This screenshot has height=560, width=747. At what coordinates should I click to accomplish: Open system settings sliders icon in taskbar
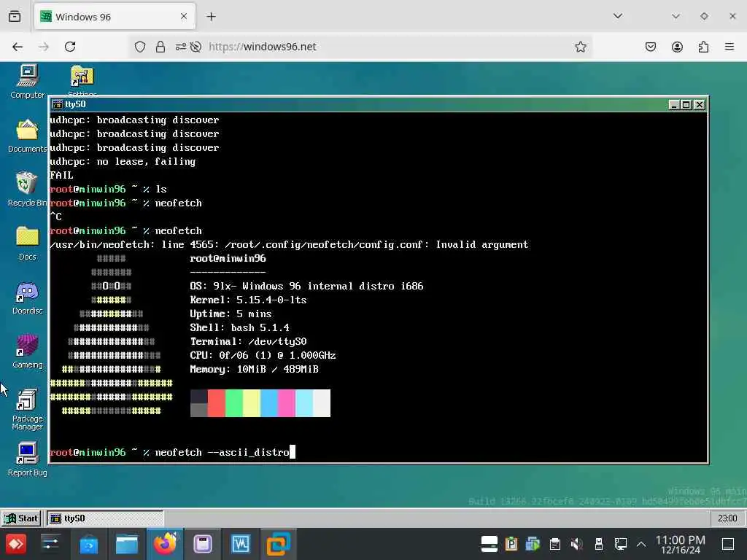(50, 544)
